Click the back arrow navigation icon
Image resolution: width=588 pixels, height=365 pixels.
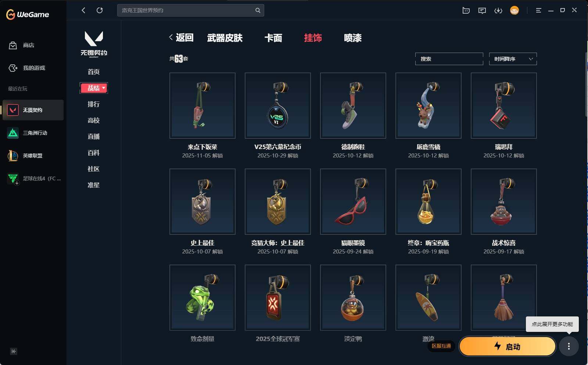click(x=83, y=10)
